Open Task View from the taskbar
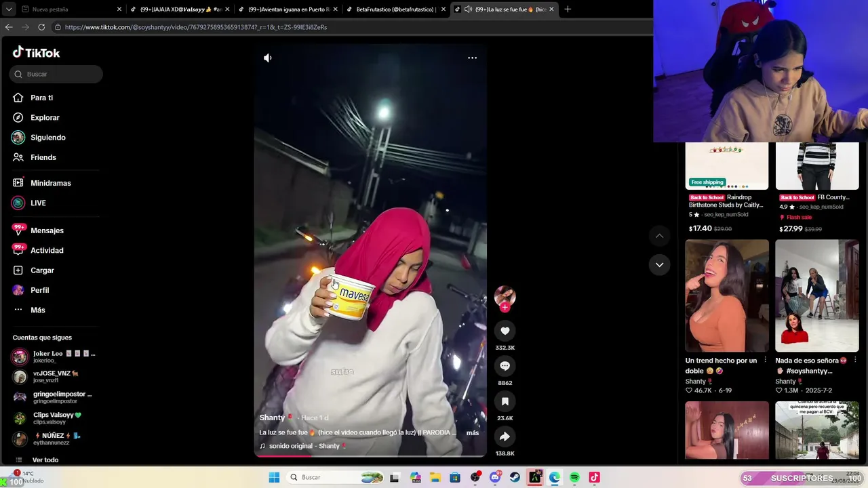Viewport: 868px width, 488px height. click(395, 477)
